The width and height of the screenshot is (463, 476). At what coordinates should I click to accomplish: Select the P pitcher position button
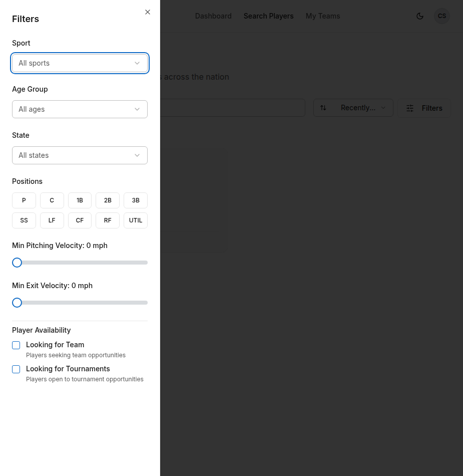click(24, 200)
